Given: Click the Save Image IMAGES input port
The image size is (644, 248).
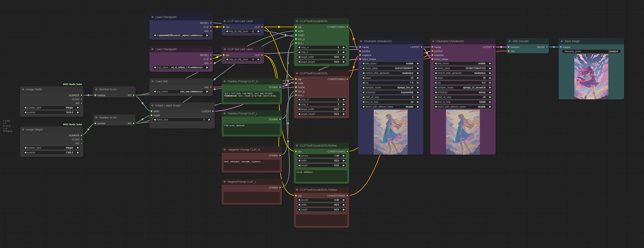Looking at the screenshot, I should coord(561,47).
